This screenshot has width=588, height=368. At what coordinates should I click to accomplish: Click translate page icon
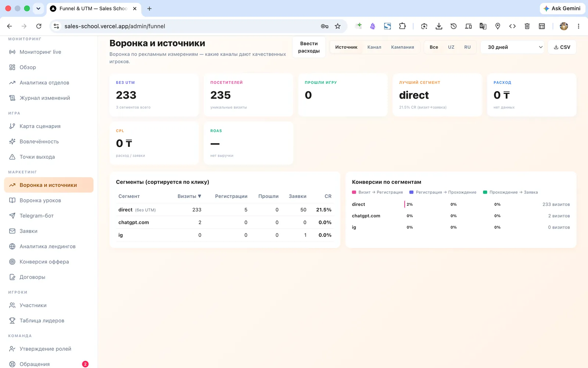point(483,26)
